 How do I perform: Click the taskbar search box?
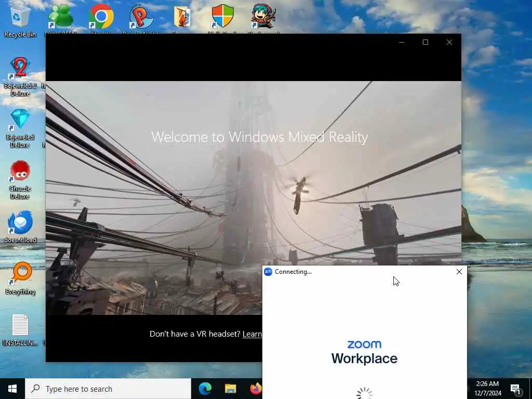point(108,389)
